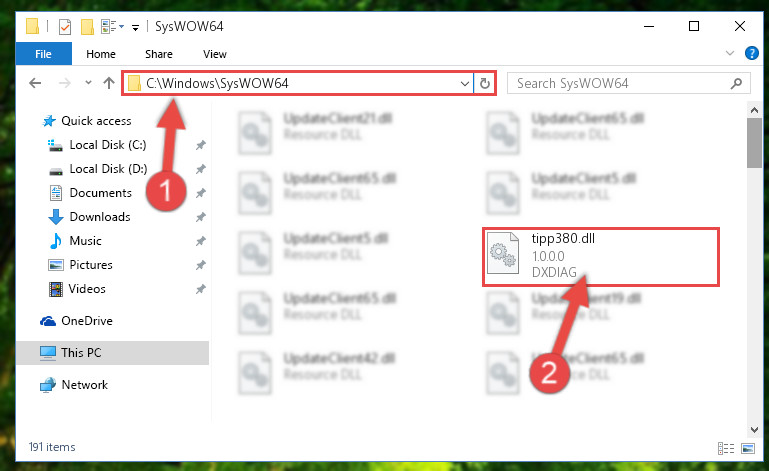The image size is (769, 471).
Task: Expand the ribbon chevron
Action: point(730,53)
